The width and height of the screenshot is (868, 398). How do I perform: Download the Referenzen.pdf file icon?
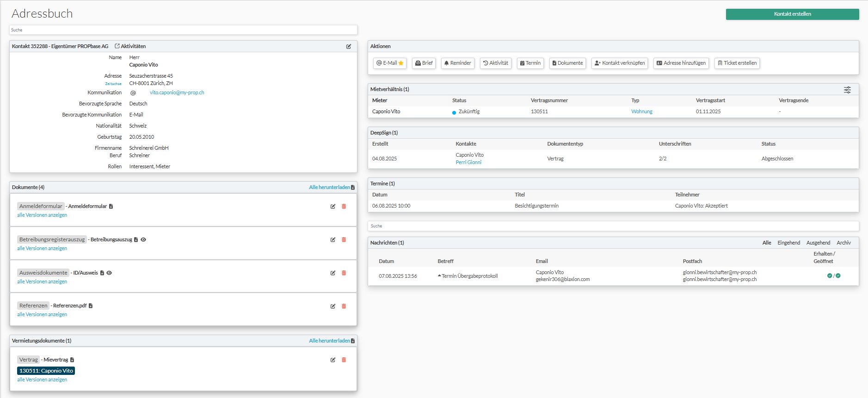(x=91, y=306)
